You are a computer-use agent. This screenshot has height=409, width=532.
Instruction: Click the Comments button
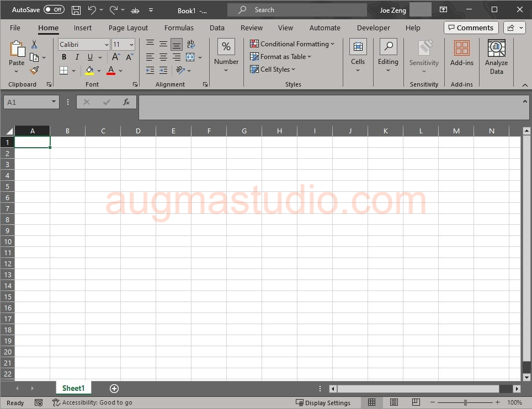[x=471, y=28]
